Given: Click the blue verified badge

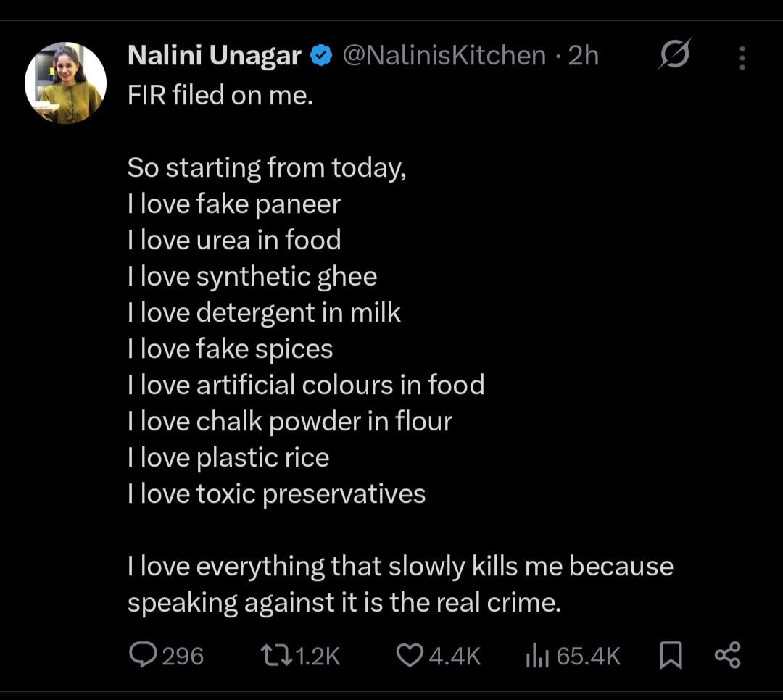Looking at the screenshot, I should point(321,56).
